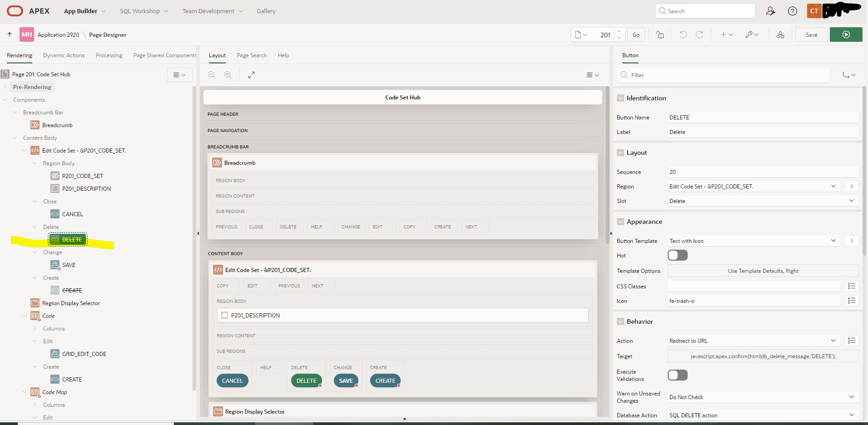This screenshot has height=425, width=868.
Task: Expand the layout pane to full screen
Action: 251,75
